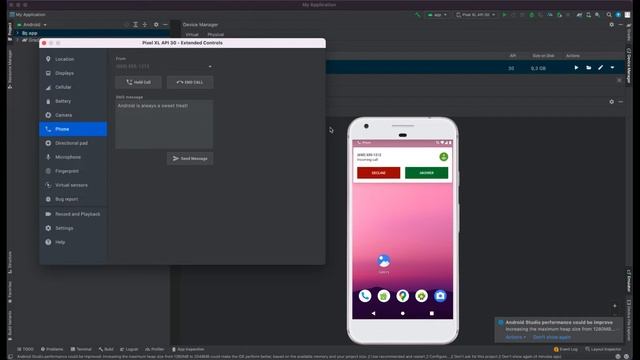
Task: Open the Pixel XL API 30 device dropdown
Action: click(x=476, y=15)
